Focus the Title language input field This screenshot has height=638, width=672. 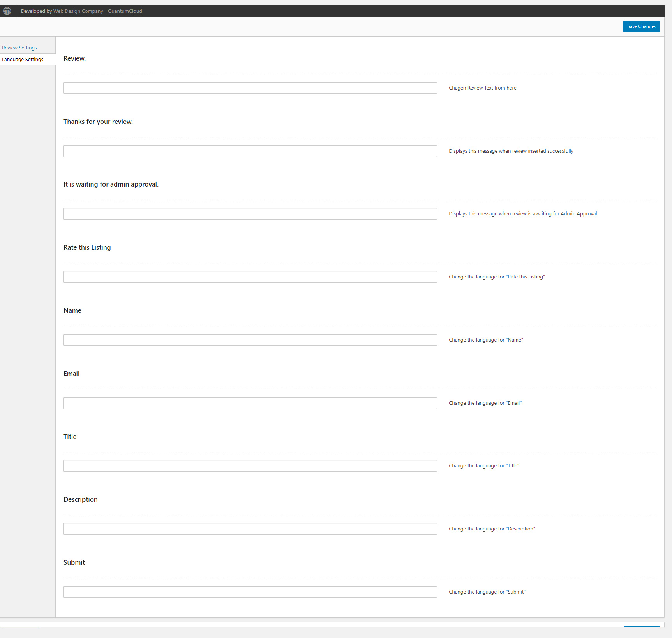[x=250, y=466]
